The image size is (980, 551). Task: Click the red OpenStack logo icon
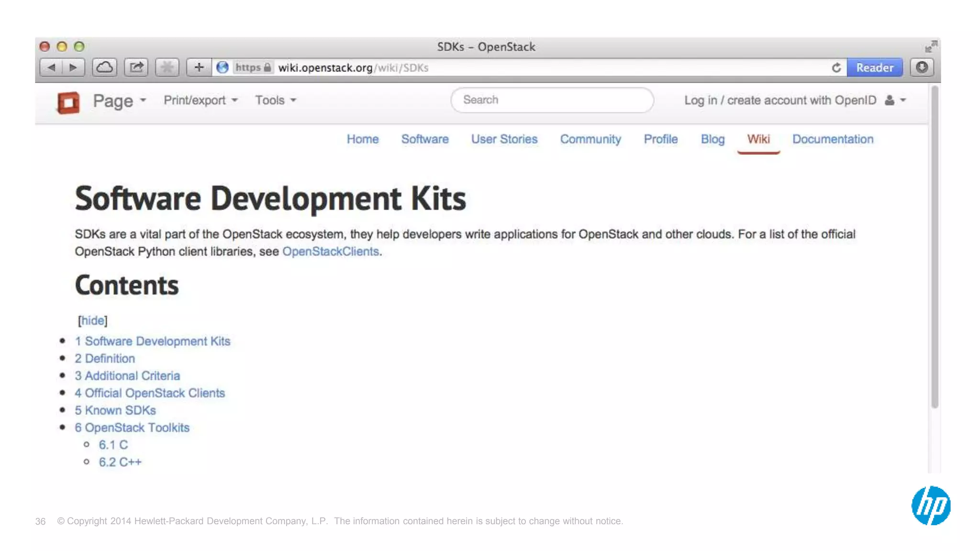(68, 102)
